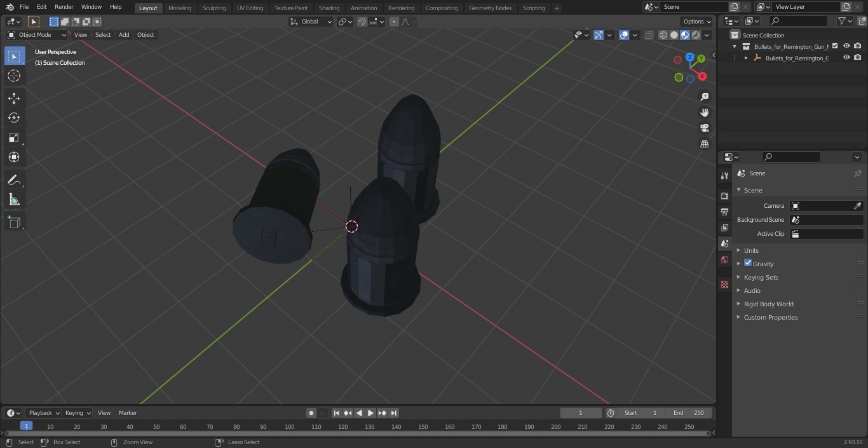Toggle the Gravity checkbox
868x448 pixels.
748,263
